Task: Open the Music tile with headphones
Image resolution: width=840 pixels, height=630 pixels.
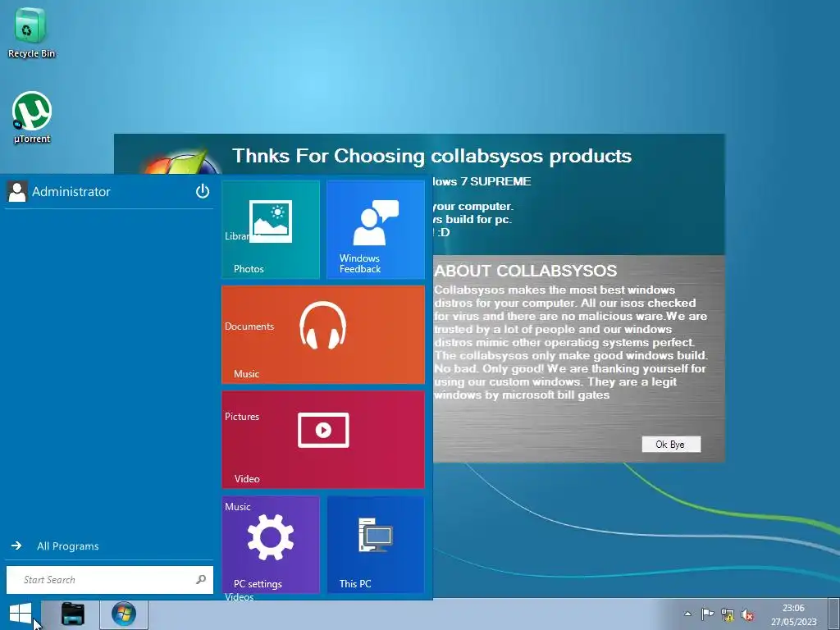Action: click(x=323, y=335)
